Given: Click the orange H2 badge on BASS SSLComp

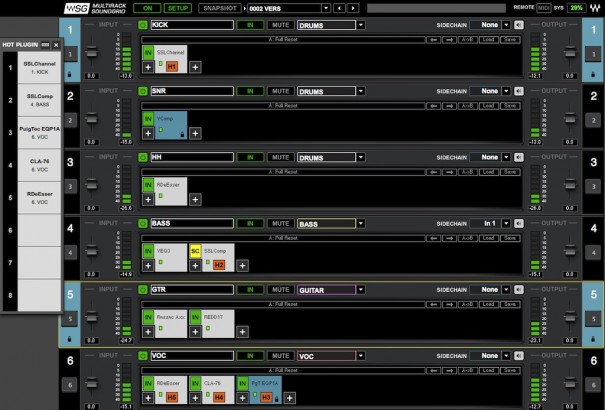Looking at the screenshot, I should (219, 265).
